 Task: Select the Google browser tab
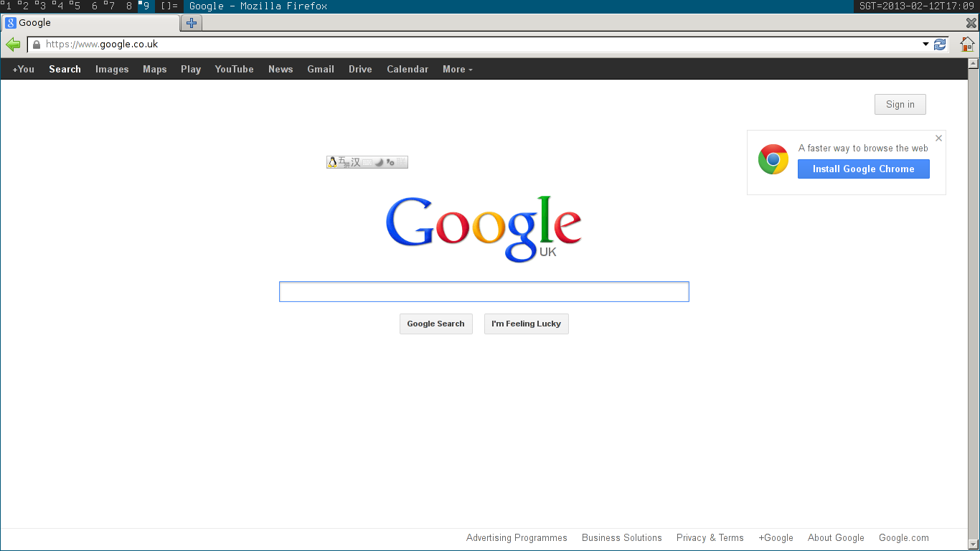tap(91, 23)
